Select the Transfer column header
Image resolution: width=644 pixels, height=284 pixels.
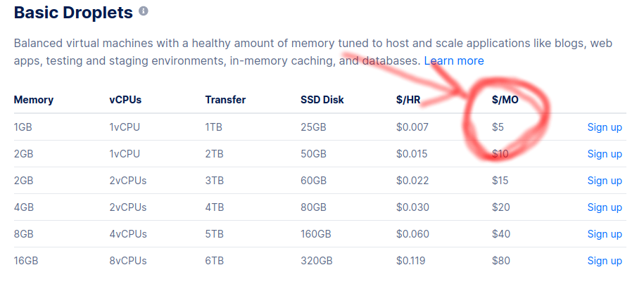(x=225, y=100)
